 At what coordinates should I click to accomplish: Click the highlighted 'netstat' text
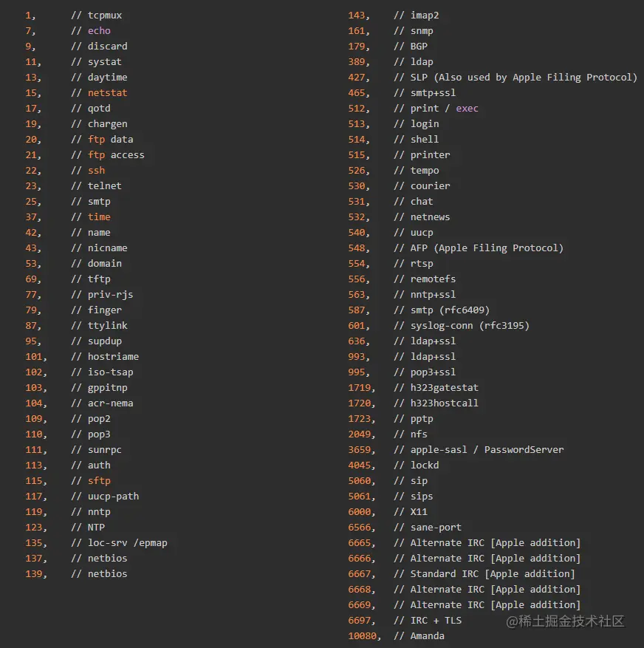(x=107, y=93)
